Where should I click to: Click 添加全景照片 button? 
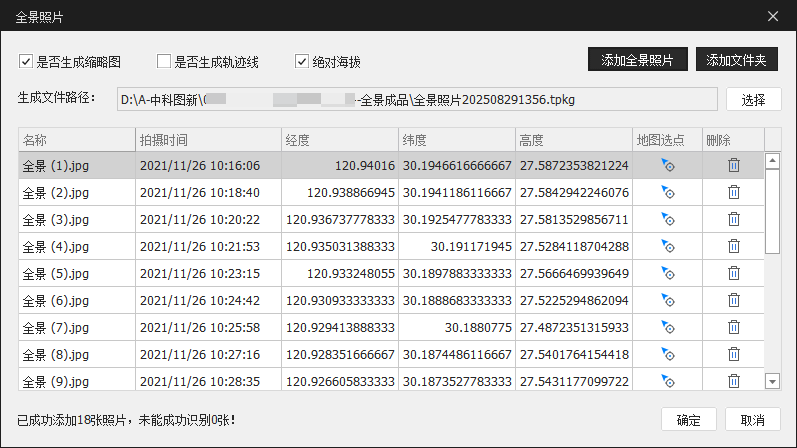coord(637,60)
